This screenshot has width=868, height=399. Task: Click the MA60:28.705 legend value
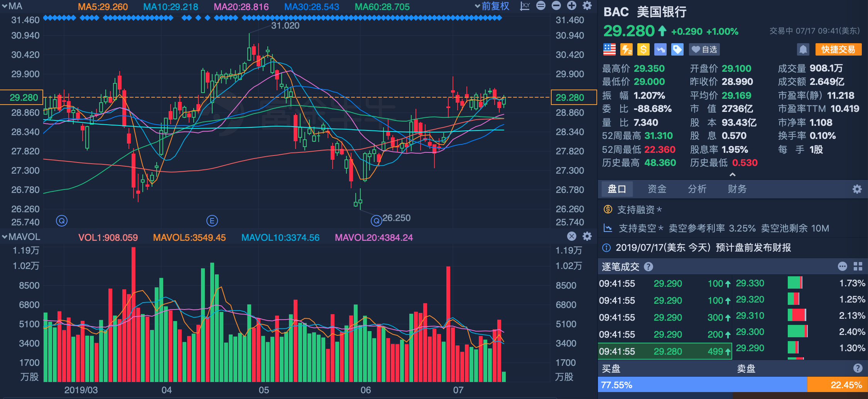click(x=382, y=7)
